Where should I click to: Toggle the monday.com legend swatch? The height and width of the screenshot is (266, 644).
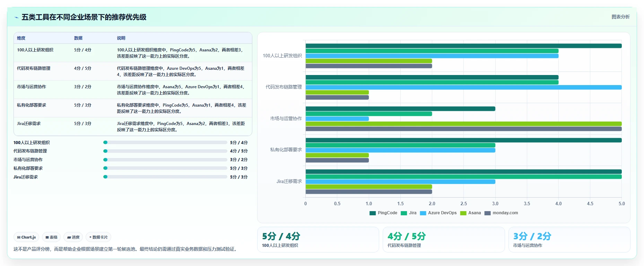(x=487, y=213)
